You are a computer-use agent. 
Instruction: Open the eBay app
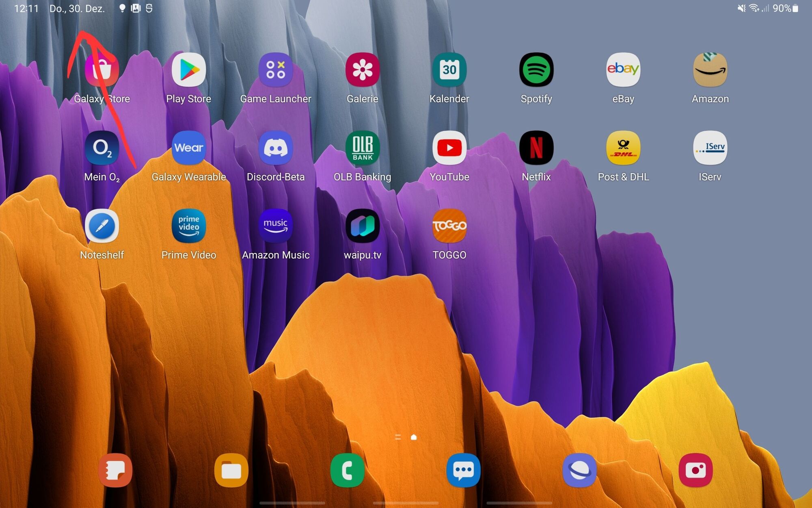(x=623, y=70)
